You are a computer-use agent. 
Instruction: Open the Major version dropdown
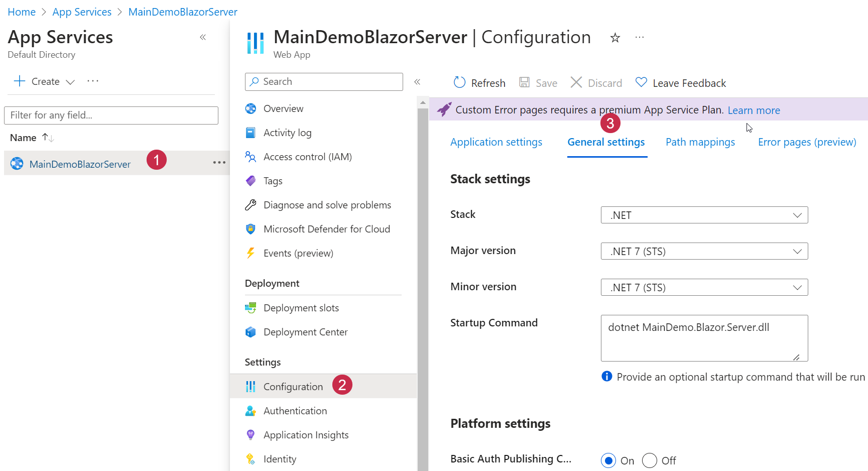[704, 251]
